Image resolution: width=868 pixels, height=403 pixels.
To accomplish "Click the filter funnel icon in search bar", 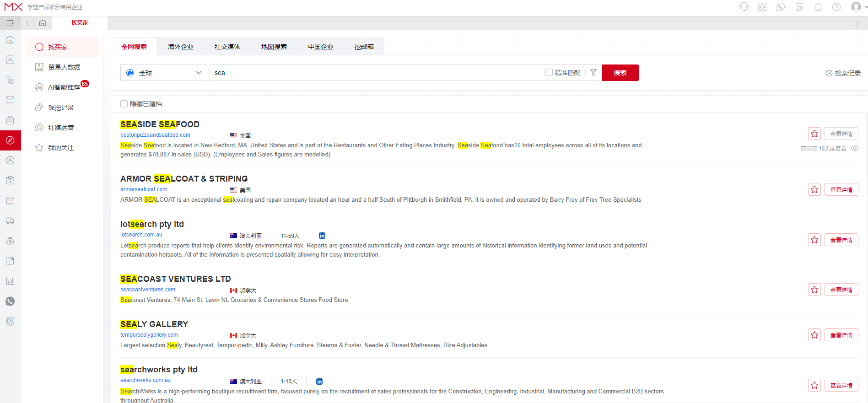I will 593,73.
